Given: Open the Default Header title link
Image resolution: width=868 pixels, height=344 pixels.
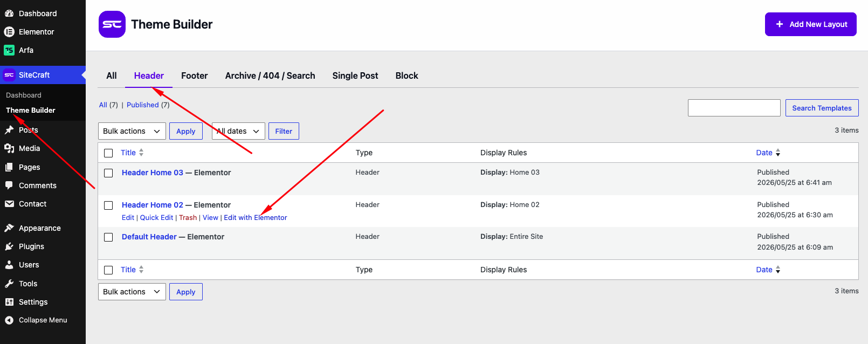Looking at the screenshot, I should (x=149, y=237).
